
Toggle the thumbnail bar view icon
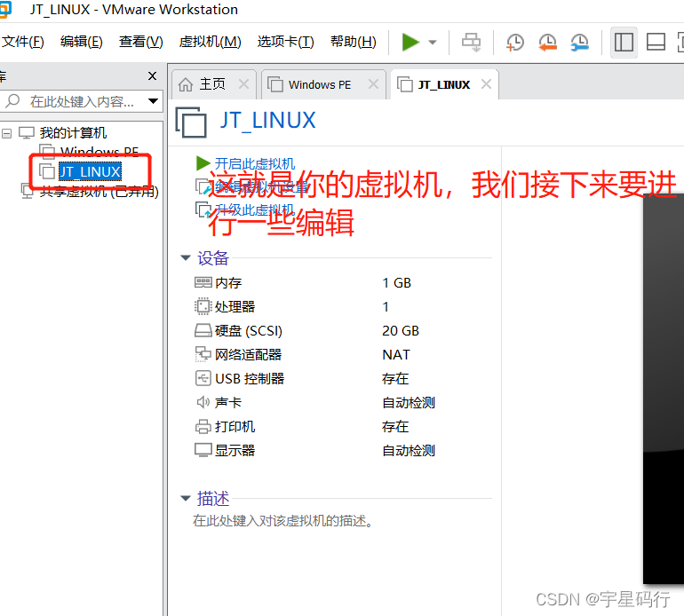pyautogui.click(x=656, y=43)
